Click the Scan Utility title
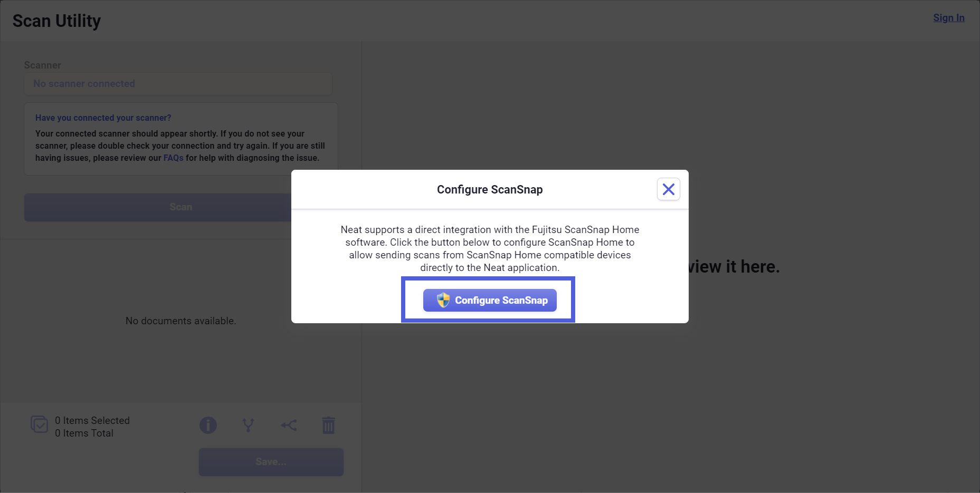 coord(56,21)
